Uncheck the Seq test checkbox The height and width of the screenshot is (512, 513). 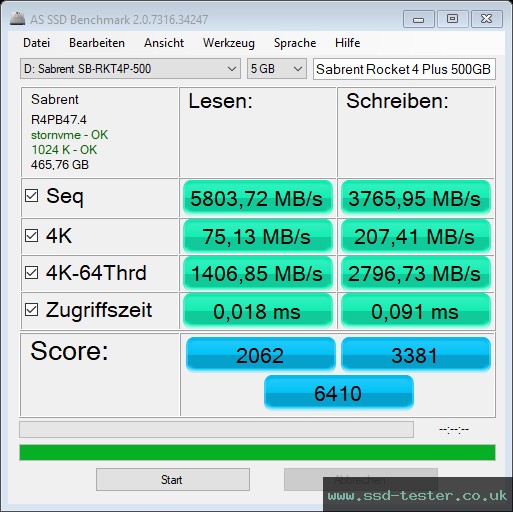[x=31, y=196]
